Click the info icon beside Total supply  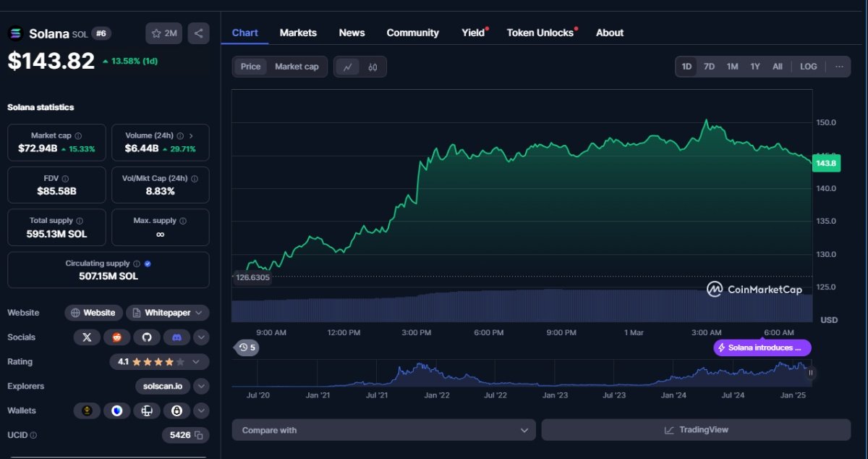click(80, 221)
